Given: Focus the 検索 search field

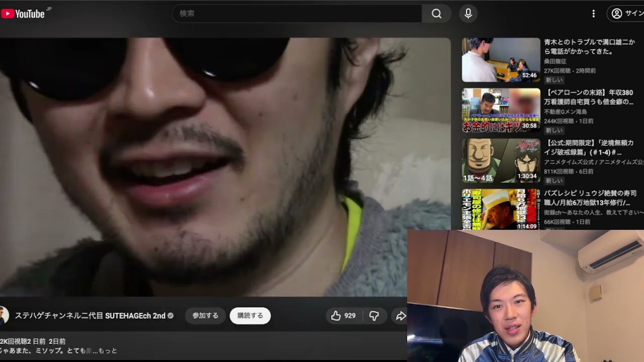Looking at the screenshot, I should click(297, 14).
